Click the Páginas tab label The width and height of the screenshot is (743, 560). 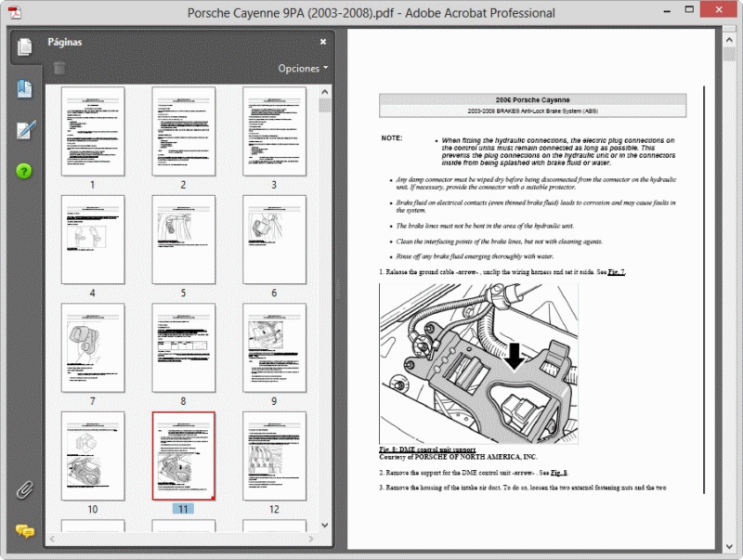pyautogui.click(x=66, y=42)
